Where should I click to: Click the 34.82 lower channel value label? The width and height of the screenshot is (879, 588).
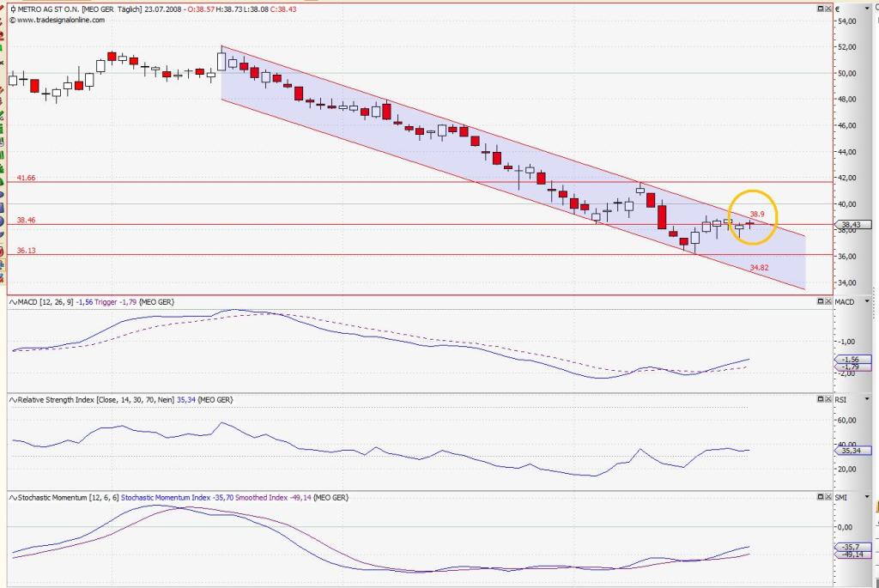(759, 268)
